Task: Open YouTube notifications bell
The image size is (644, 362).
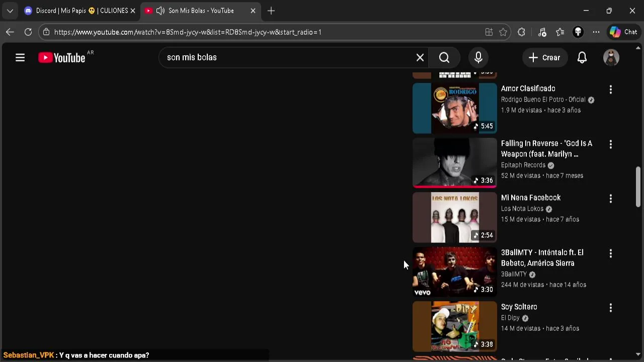Action: click(582, 57)
